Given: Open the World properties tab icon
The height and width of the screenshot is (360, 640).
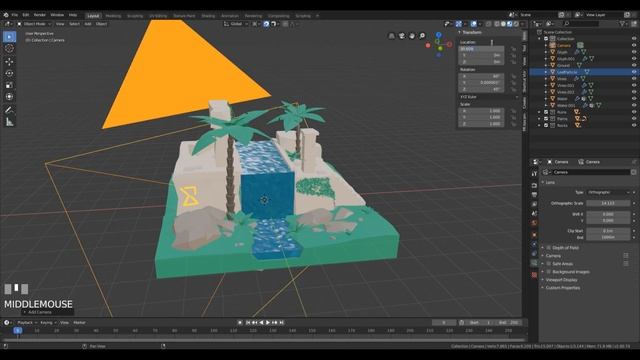Looking at the screenshot, I should [534, 223].
